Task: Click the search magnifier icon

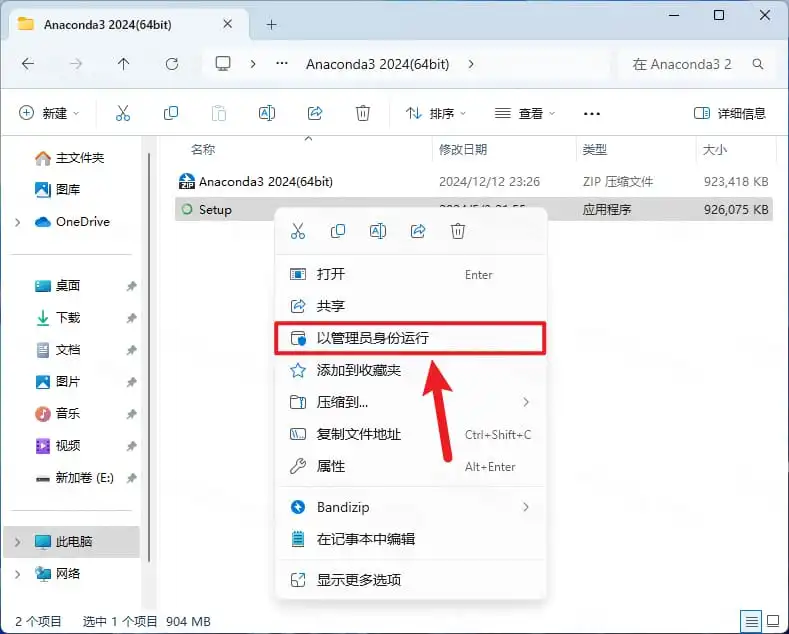Action: click(758, 64)
